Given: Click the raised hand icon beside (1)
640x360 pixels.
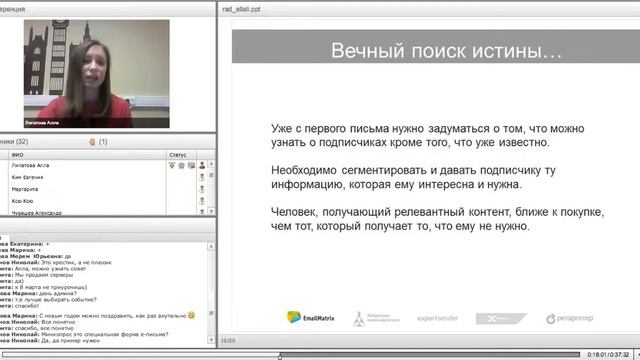Looking at the screenshot, I should [x=92, y=142].
